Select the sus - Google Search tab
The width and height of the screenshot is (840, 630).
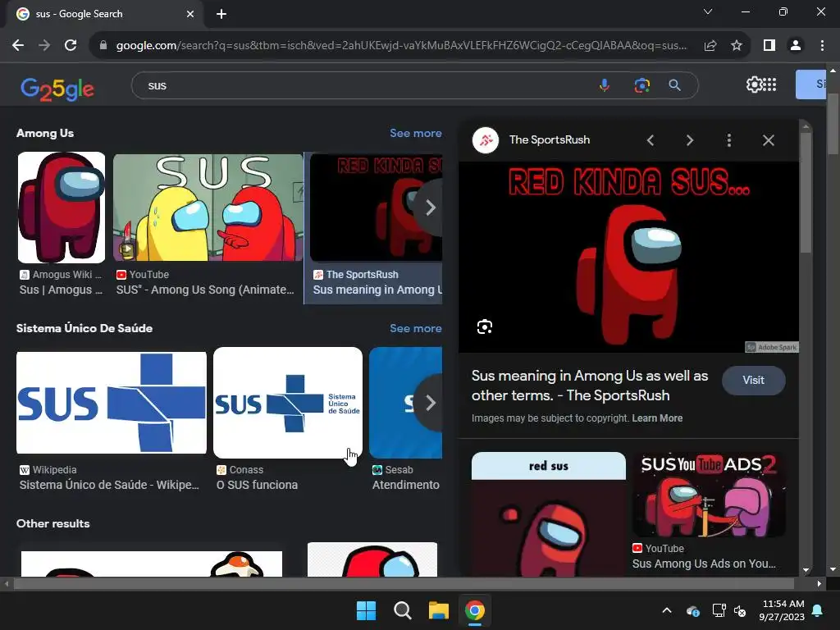[105, 14]
